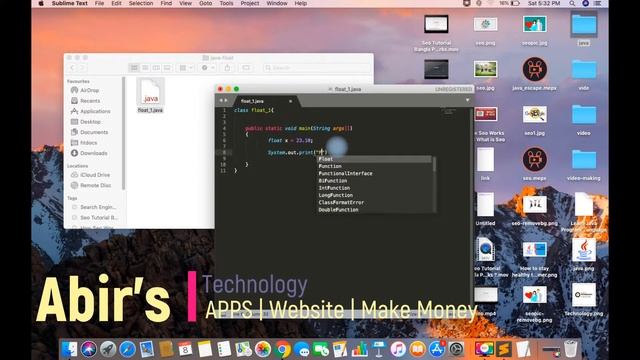Open Safari from the Dock

[x=127, y=349]
